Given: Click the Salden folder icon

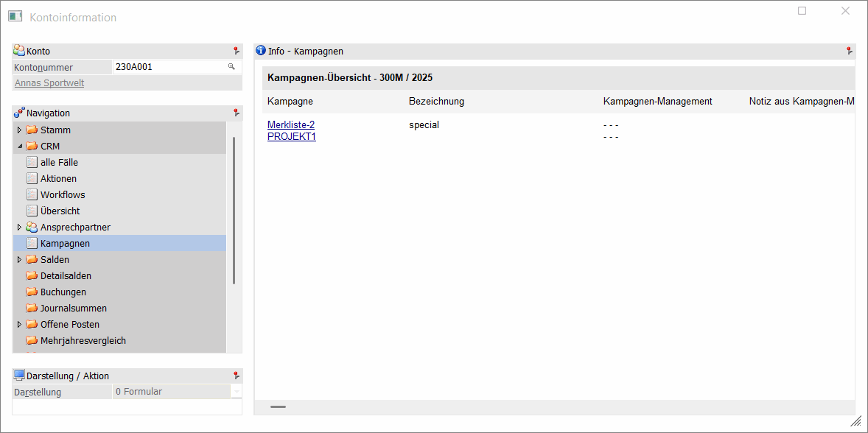Looking at the screenshot, I should [32, 259].
